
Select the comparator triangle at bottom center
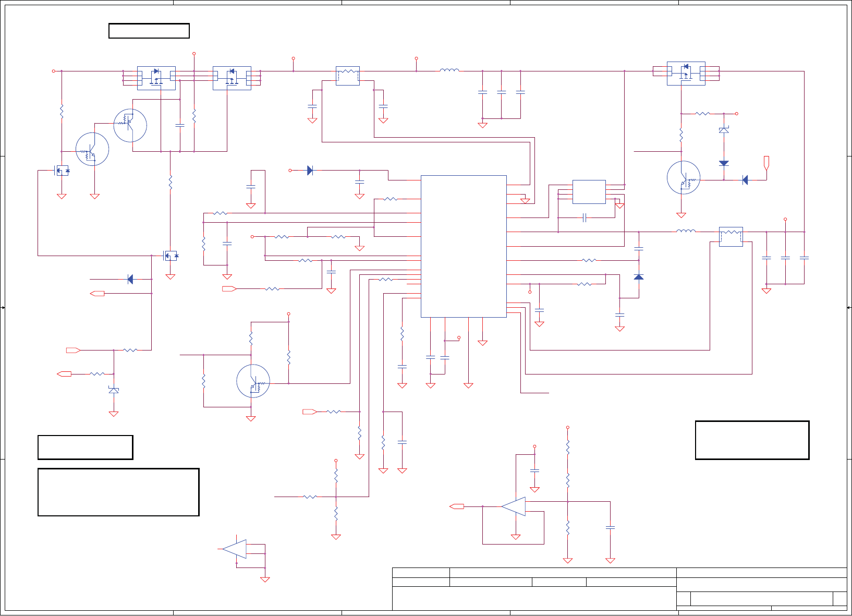[x=514, y=506]
